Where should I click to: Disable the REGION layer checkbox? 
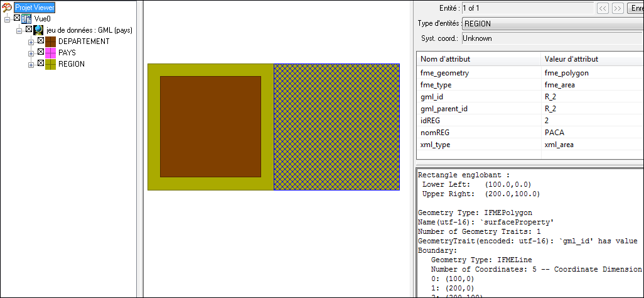(x=41, y=63)
